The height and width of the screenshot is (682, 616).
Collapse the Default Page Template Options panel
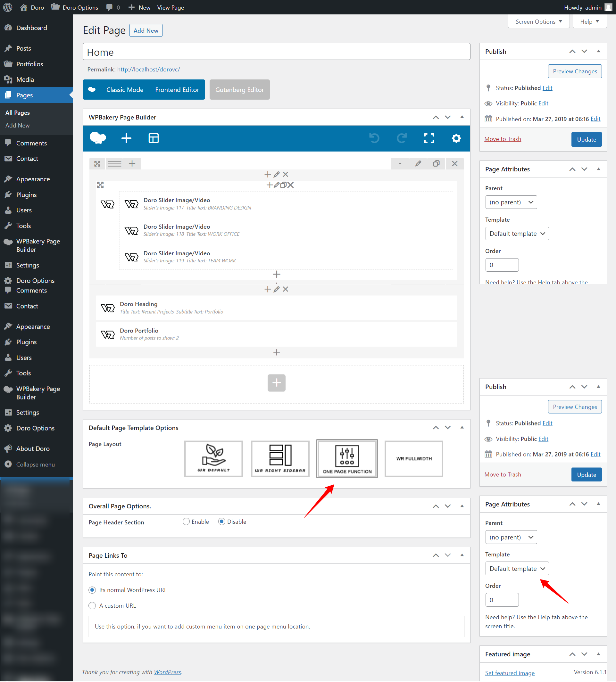pos(462,428)
